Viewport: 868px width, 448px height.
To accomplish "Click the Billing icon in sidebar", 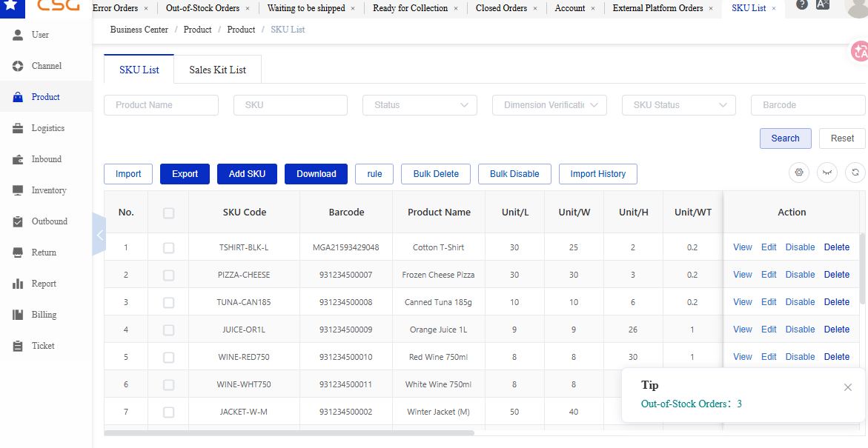I will pos(19,315).
